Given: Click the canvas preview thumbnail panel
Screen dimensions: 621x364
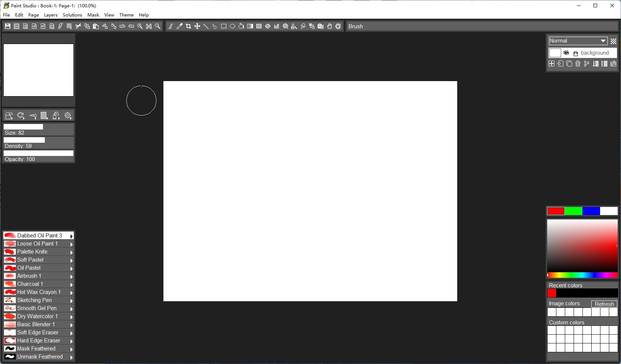Looking at the screenshot, I should click(38, 70).
